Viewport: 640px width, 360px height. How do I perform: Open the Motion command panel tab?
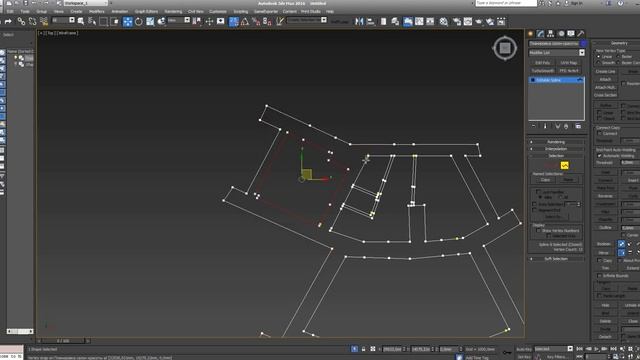pyautogui.click(x=561, y=33)
